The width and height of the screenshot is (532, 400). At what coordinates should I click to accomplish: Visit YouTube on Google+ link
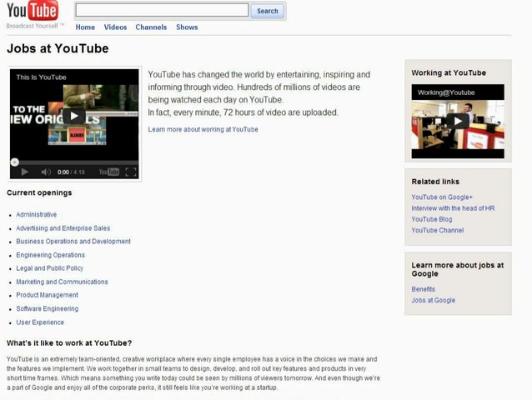(442, 197)
